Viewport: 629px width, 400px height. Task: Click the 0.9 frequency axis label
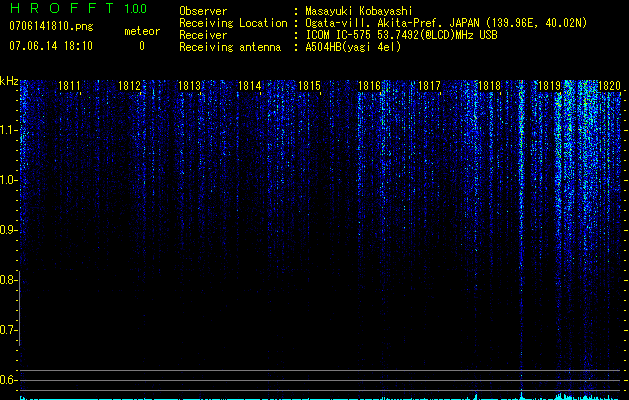point(8,230)
